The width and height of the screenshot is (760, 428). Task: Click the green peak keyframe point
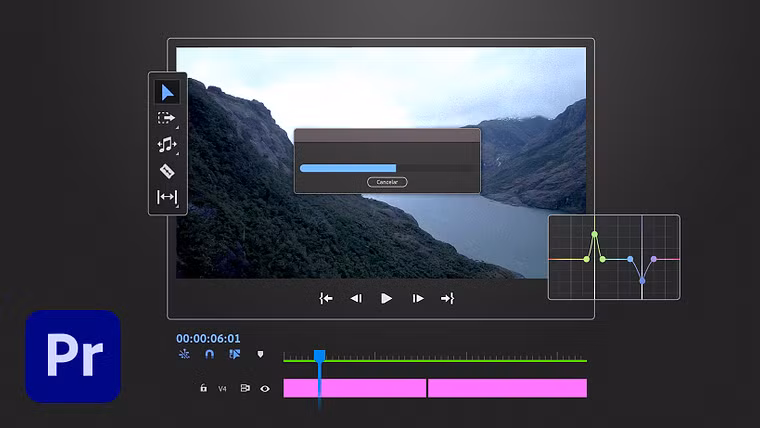[x=595, y=234]
